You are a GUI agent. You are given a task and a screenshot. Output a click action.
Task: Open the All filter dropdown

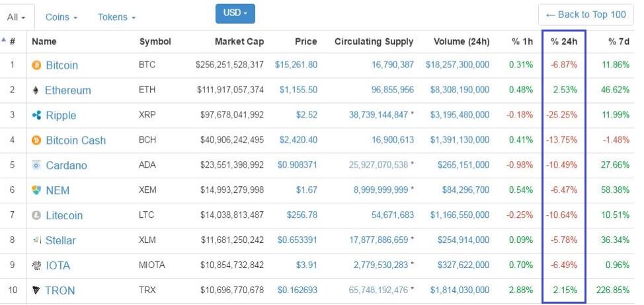click(x=16, y=17)
